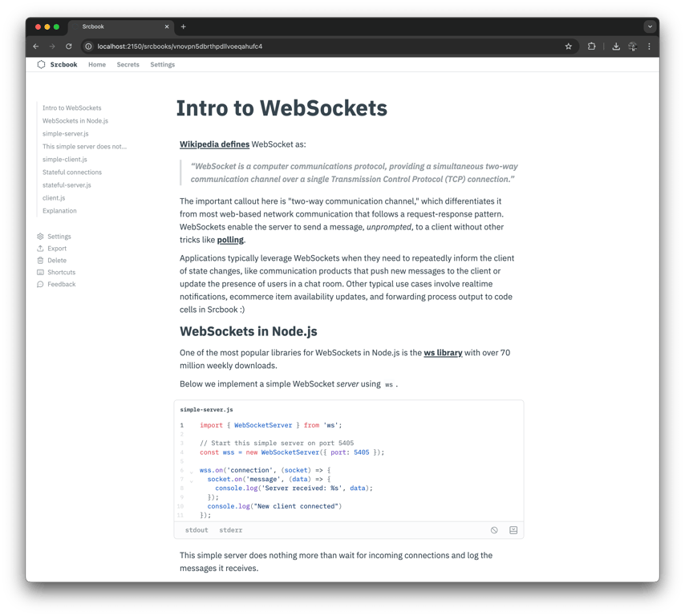685x616 pixels.
Task: Jump to Explanation outline entry
Action: click(59, 211)
